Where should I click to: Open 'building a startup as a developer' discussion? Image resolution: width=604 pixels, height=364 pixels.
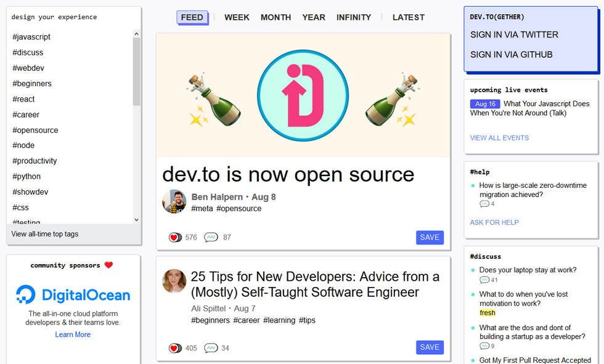pyautogui.click(x=532, y=332)
